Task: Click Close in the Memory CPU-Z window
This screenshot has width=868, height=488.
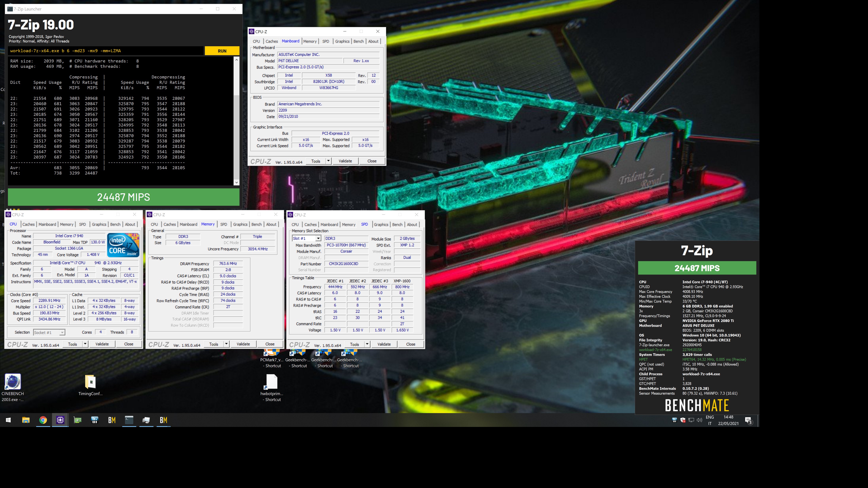Action: coord(270,344)
